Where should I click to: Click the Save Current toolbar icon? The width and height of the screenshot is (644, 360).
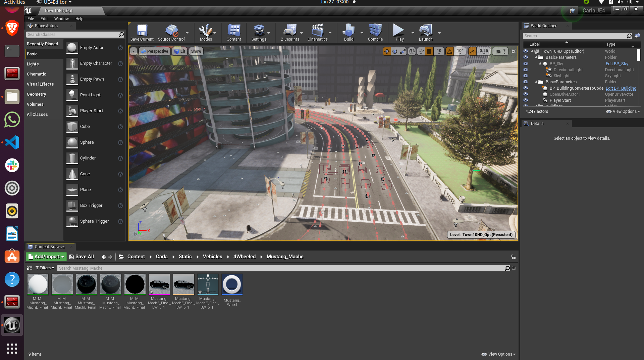142,33
